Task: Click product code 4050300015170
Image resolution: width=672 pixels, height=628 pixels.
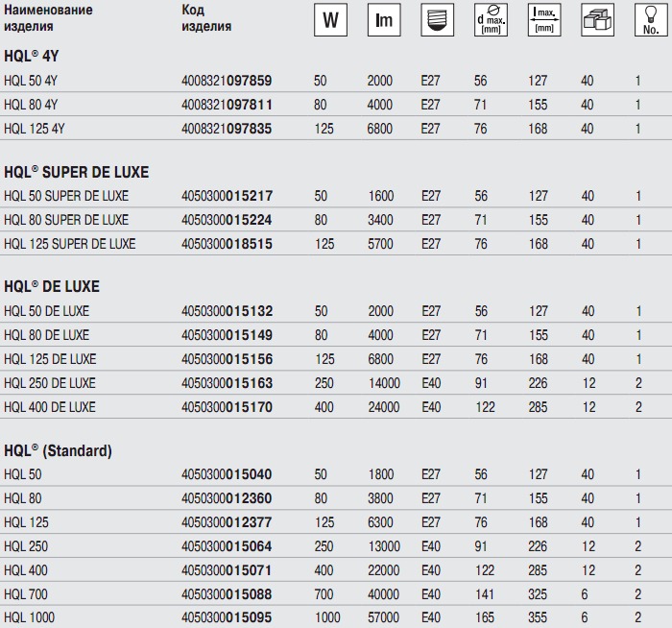Action: [227, 407]
